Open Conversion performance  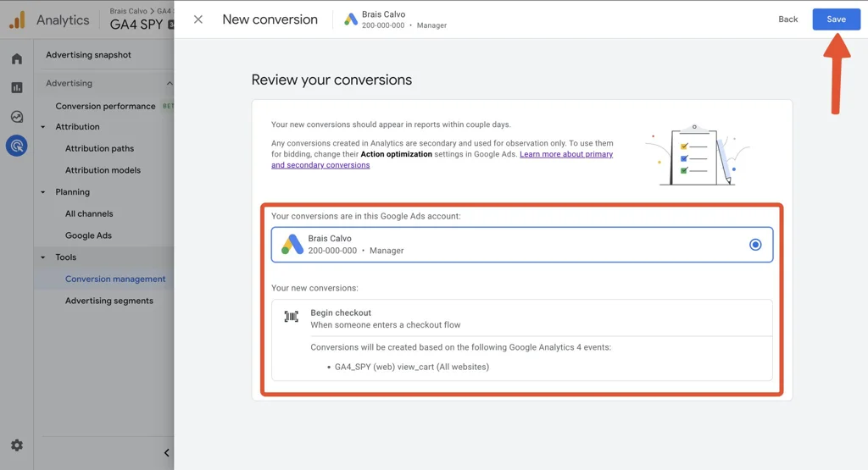[x=105, y=106]
